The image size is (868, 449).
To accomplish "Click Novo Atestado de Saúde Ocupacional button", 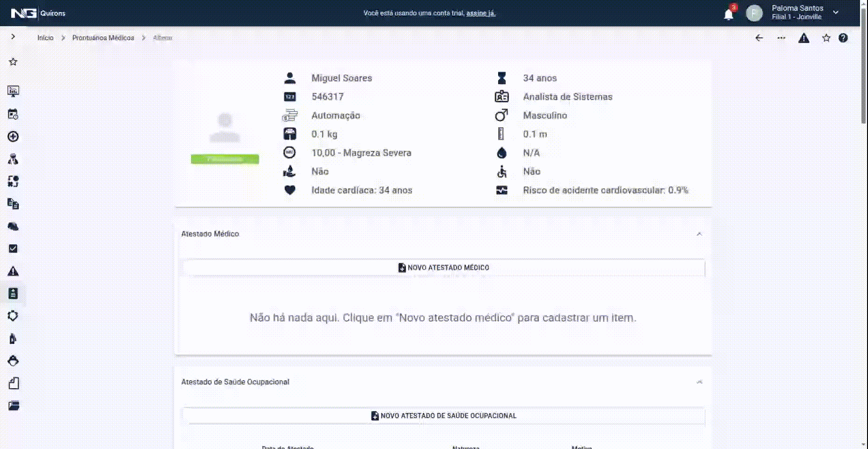I will pos(443,416).
